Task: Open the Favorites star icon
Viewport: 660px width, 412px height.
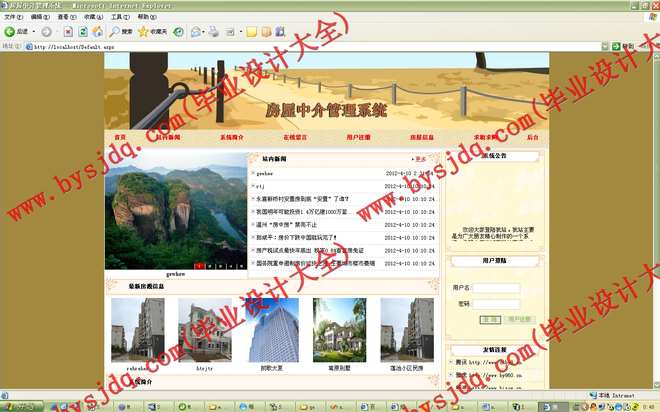Action: pos(143,32)
